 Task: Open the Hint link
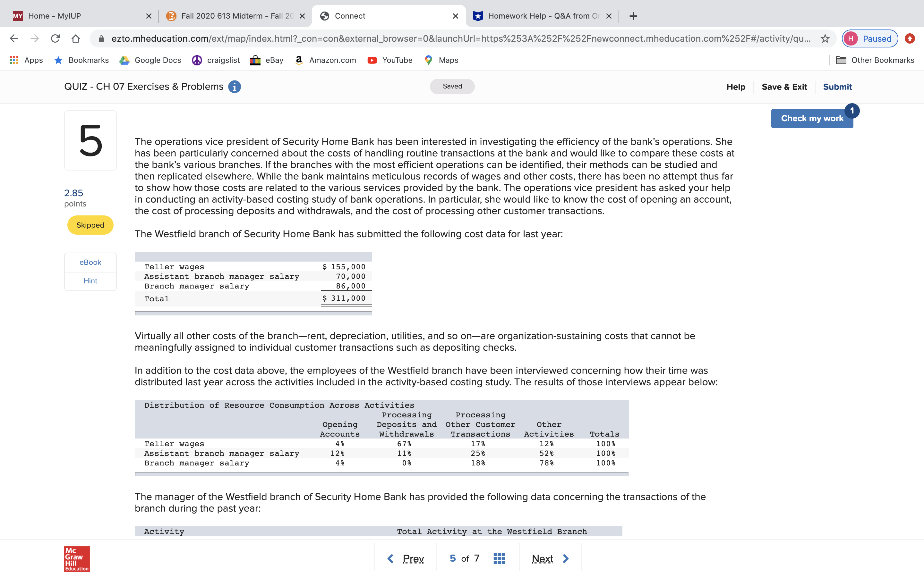pyautogui.click(x=90, y=281)
